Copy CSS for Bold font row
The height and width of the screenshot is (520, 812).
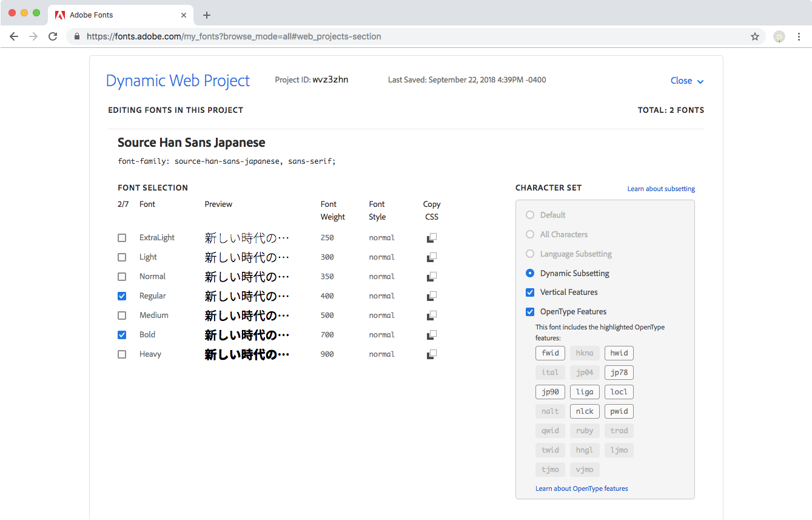[x=432, y=335]
